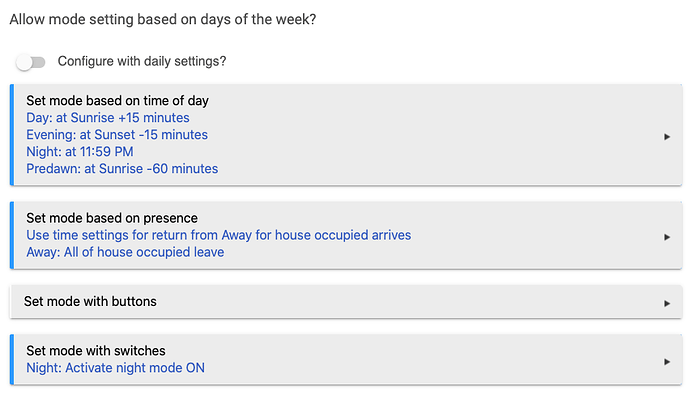Screen dimensions: 690x395
Task: Open Set mode with buttons panel
Action: 346,302
